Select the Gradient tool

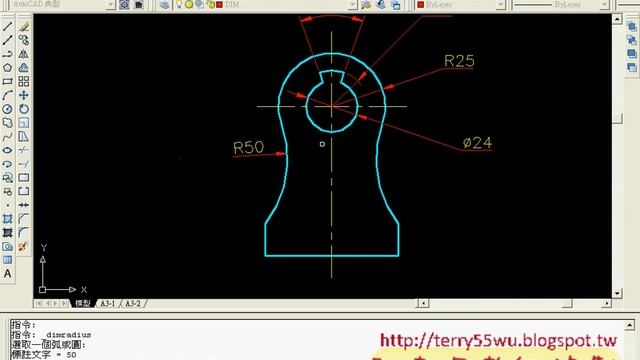coord(7,233)
